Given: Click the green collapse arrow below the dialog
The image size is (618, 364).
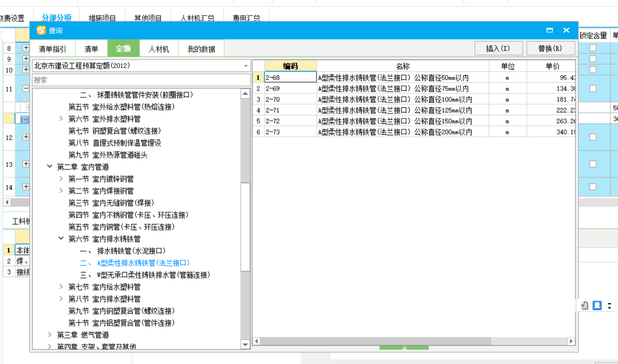Looking at the screenshot, I should point(404,348).
